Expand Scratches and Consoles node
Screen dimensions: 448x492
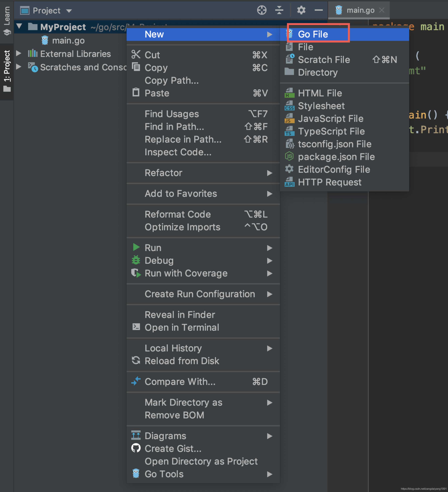click(19, 67)
